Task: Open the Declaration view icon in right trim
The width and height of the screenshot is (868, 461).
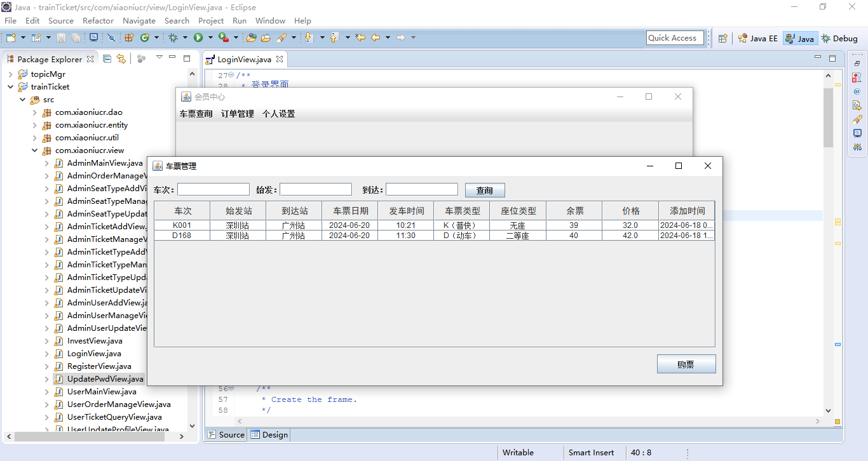Action: [x=857, y=105]
